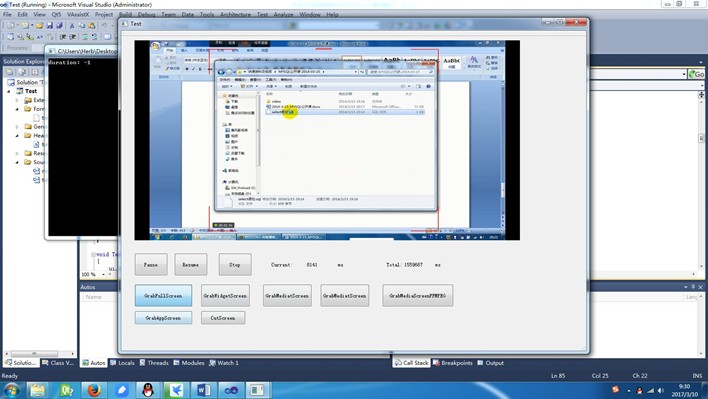Viewport: 708px width, 399px height.
Task: Switch to the Breakpoints tab
Action: tap(452, 363)
